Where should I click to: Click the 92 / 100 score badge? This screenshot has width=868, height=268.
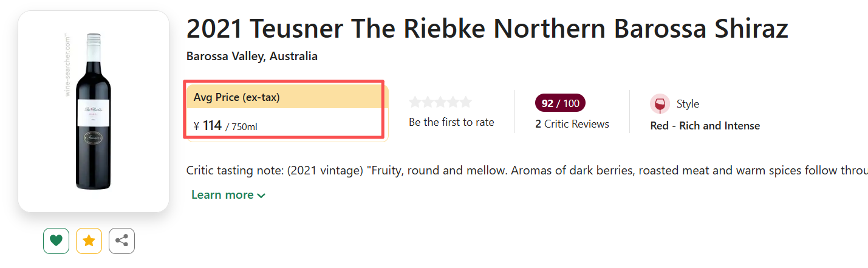pyautogui.click(x=560, y=103)
